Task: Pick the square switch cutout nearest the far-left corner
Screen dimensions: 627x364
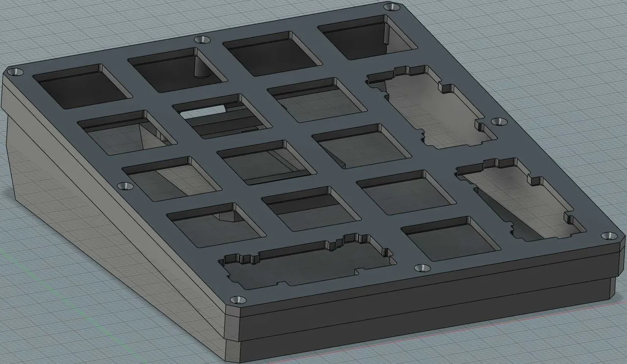Action: coord(82,86)
